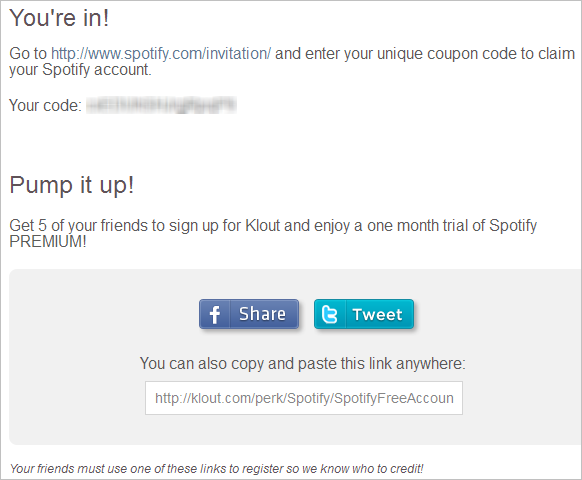582x480 pixels.
Task: Click empty gray area of the share panel
Action: 74,356
